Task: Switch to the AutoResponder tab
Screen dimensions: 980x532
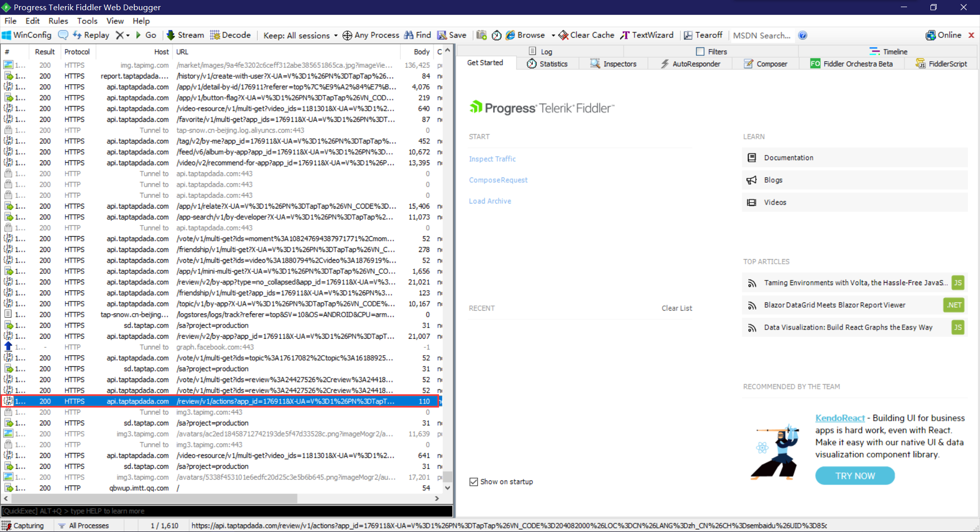Action: click(x=690, y=64)
